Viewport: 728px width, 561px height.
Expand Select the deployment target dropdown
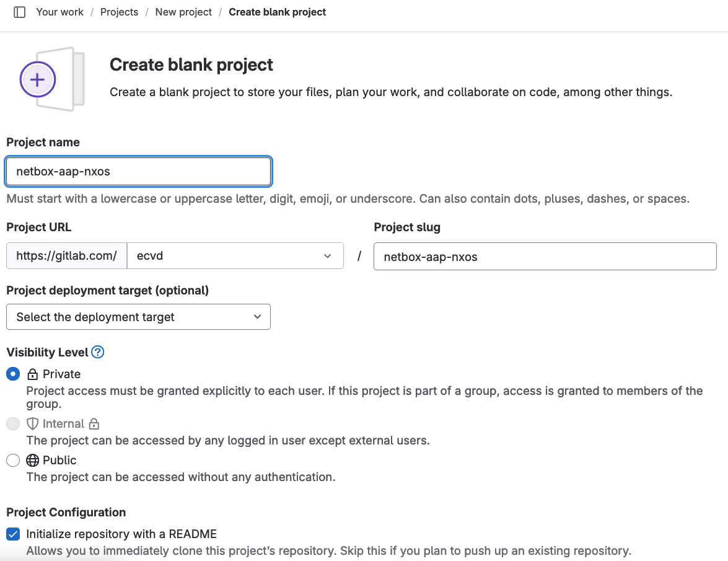coord(138,317)
